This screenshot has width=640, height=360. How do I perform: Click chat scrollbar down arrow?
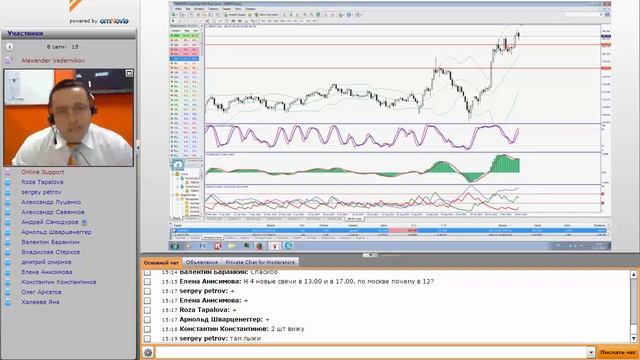[x=633, y=338]
